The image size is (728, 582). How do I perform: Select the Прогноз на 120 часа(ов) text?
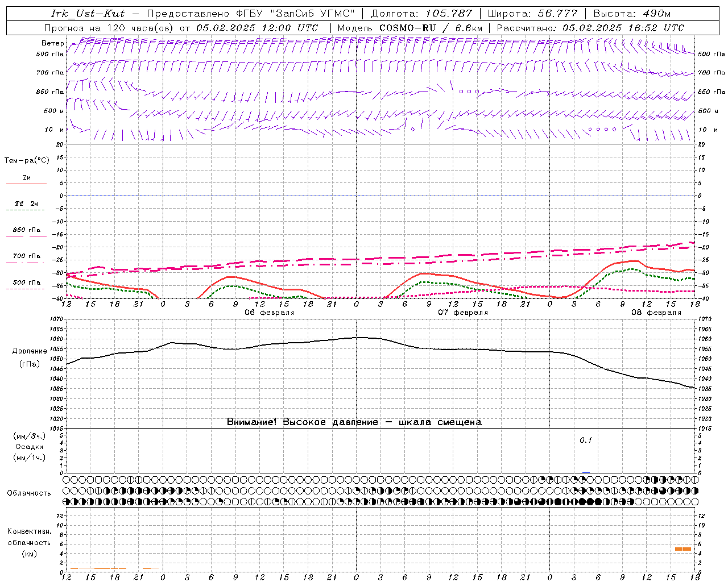click(x=109, y=28)
